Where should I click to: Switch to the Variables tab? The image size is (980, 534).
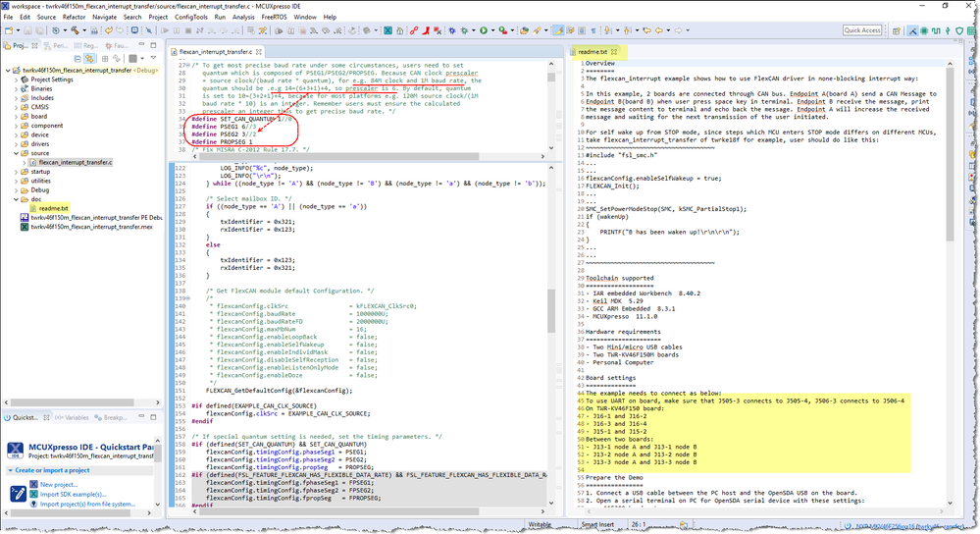72,417
